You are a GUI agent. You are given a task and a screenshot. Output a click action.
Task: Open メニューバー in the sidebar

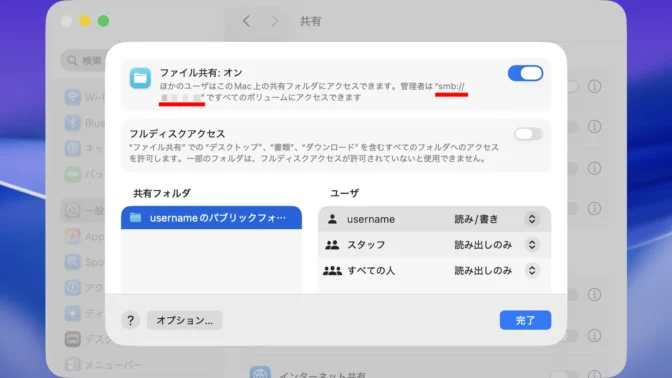pyautogui.click(x=104, y=365)
